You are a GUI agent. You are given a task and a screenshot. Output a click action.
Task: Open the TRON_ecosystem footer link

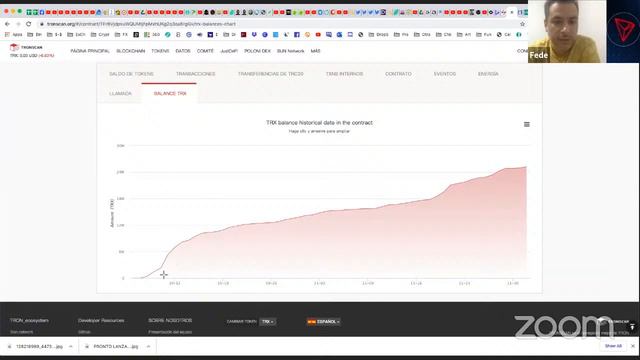[29, 320]
